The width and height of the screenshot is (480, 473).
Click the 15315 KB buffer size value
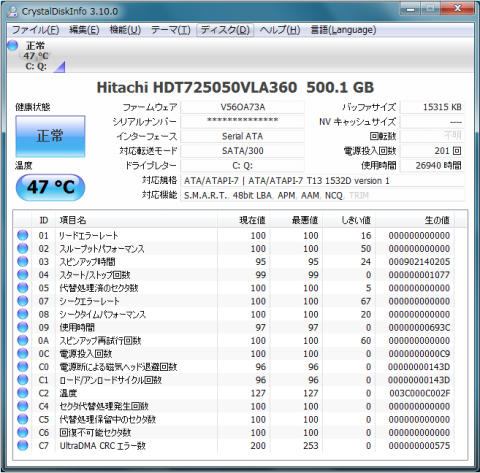click(x=432, y=107)
